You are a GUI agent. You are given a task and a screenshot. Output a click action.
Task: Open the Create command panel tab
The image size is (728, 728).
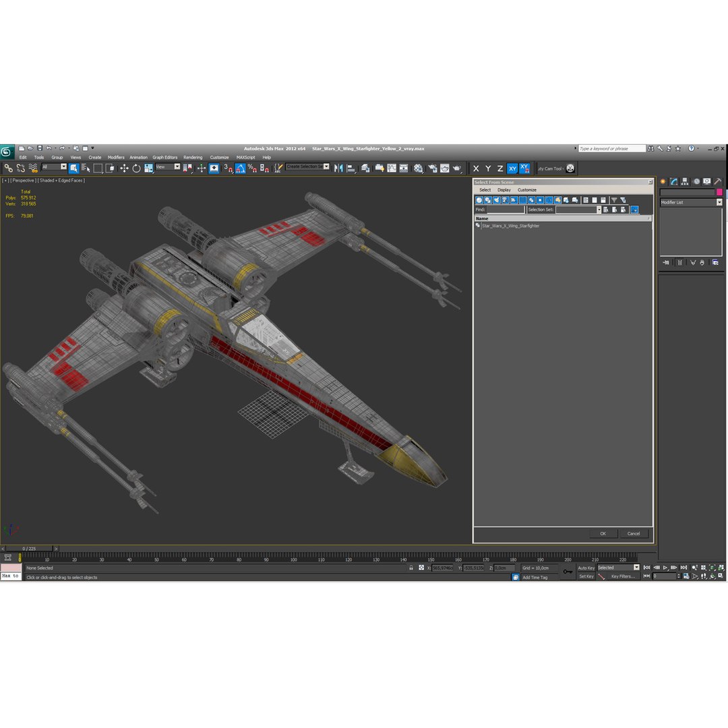coord(663,181)
